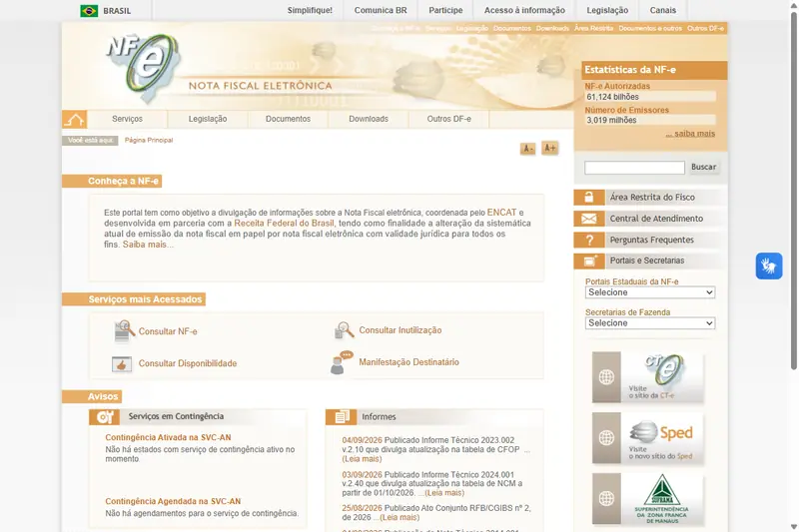Open the Downloads menu tab
The height and width of the screenshot is (532, 799).
[x=369, y=119]
